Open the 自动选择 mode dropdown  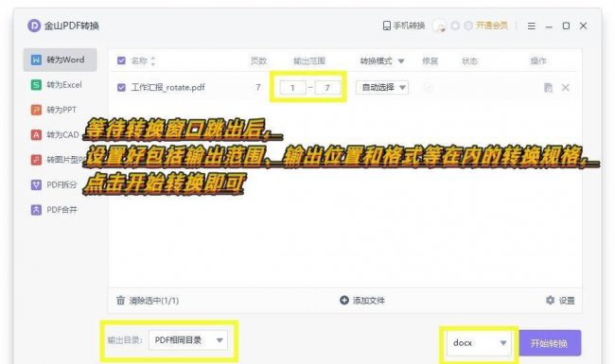click(382, 87)
